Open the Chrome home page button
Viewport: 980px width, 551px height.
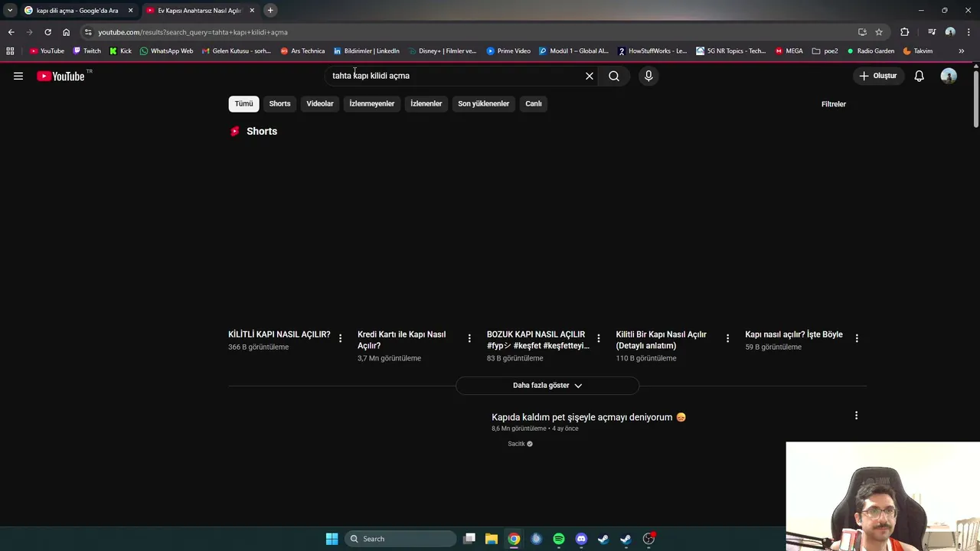66,32
